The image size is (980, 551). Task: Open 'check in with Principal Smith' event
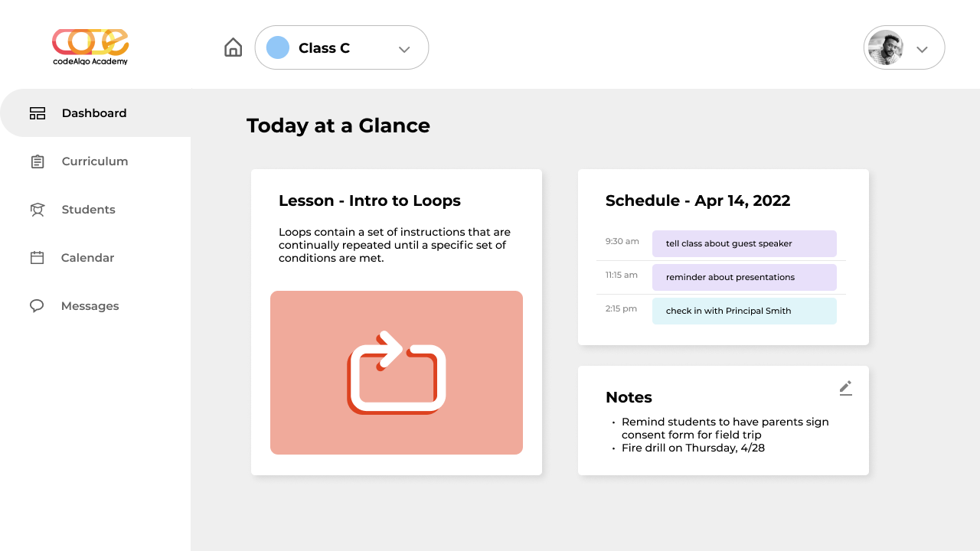tap(744, 311)
